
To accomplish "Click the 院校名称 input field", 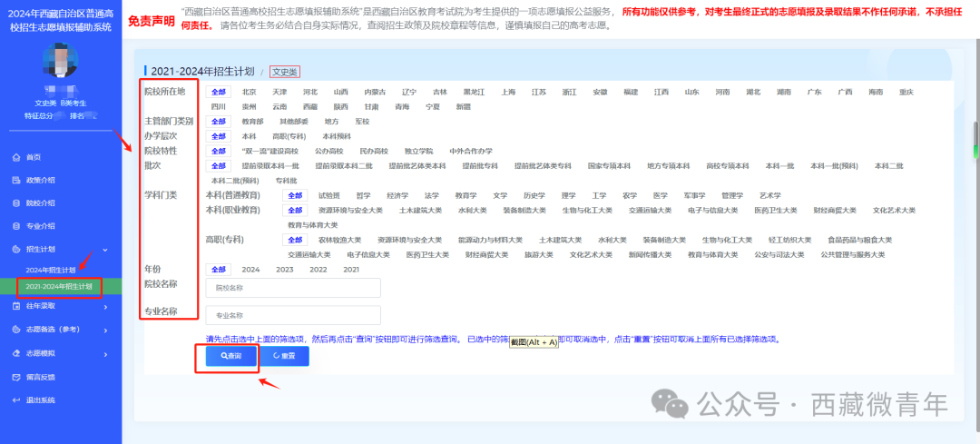I will (293, 288).
